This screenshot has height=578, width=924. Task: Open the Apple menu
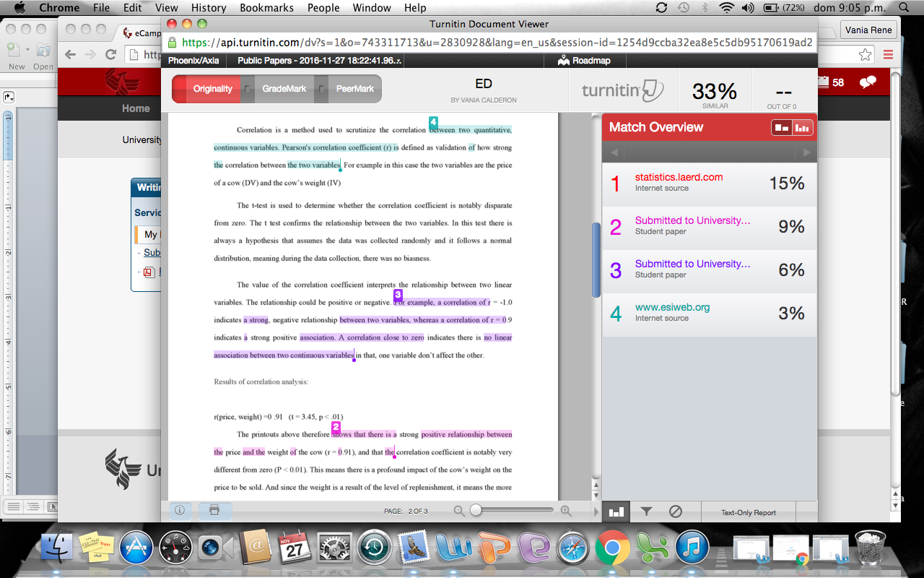pyautogui.click(x=19, y=8)
